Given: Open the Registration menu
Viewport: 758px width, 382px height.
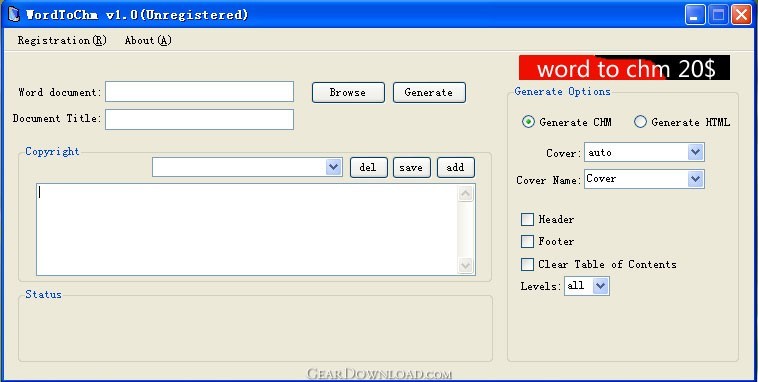Looking at the screenshot, I should [62, 41].
